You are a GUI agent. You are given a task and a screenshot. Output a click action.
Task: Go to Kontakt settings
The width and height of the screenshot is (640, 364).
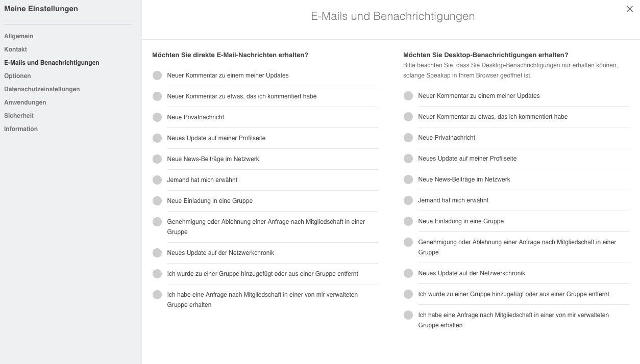point(15,49)
